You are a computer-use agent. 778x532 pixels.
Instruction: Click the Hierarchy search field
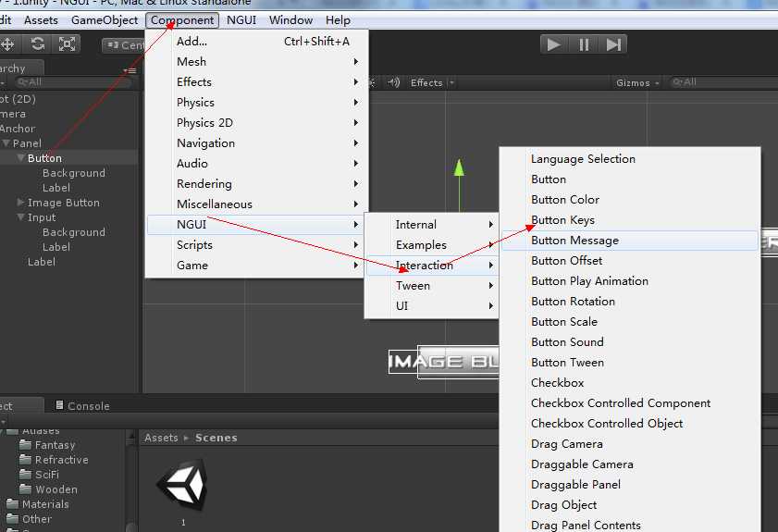pyautogui.click(x=73, y=82)
